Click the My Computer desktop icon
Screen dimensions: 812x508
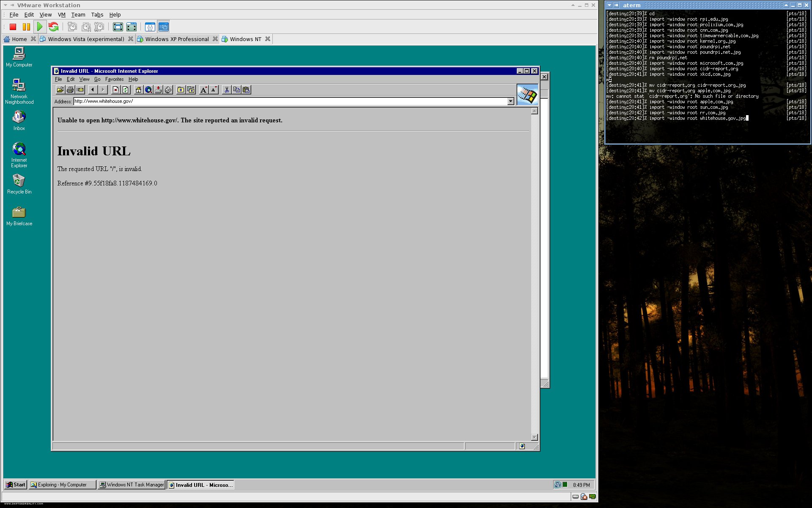[19, 57]
